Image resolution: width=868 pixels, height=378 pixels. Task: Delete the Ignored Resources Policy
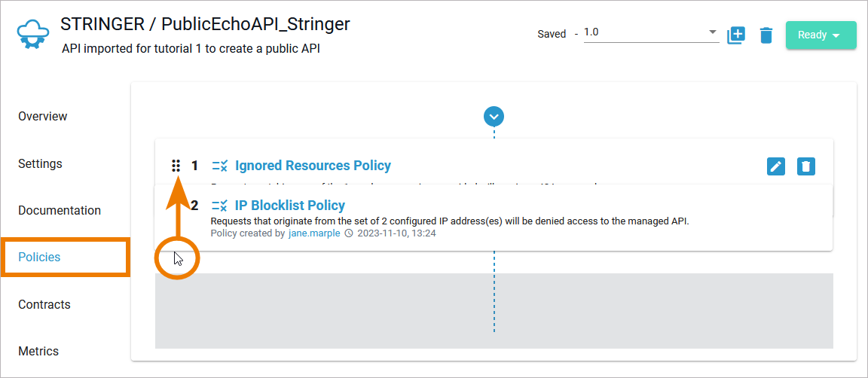tap(806, 166)
